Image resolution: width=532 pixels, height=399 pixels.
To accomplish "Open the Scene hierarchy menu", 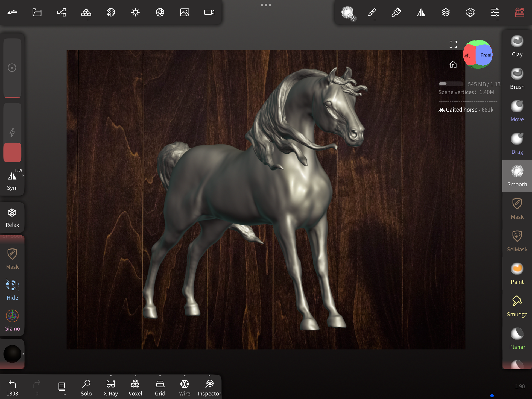I will [x=62, y=12].
